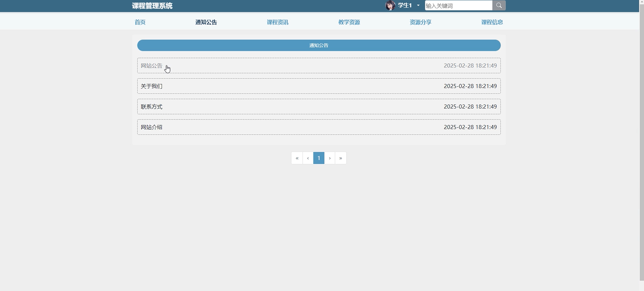Type in the 输入关键词 search field

[458, 6]
